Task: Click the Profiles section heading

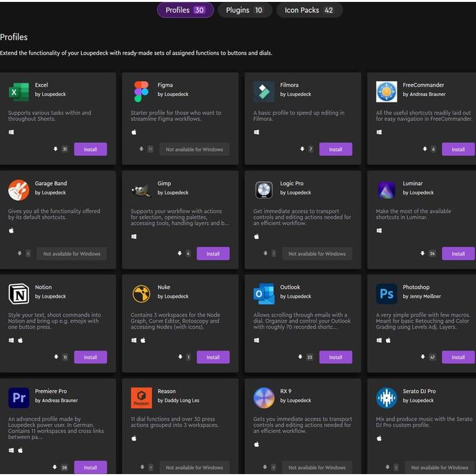Action: pos(14,37)
